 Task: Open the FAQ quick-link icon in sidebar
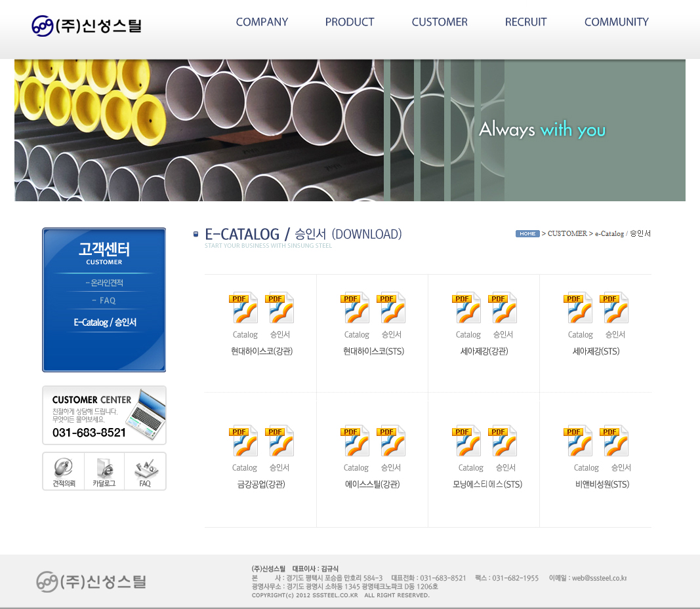coord(145,471)
